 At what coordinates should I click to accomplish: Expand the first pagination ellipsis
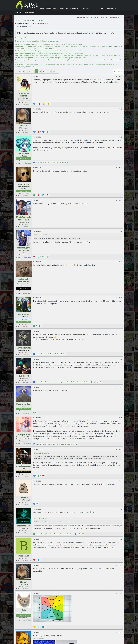click(26, 71)
